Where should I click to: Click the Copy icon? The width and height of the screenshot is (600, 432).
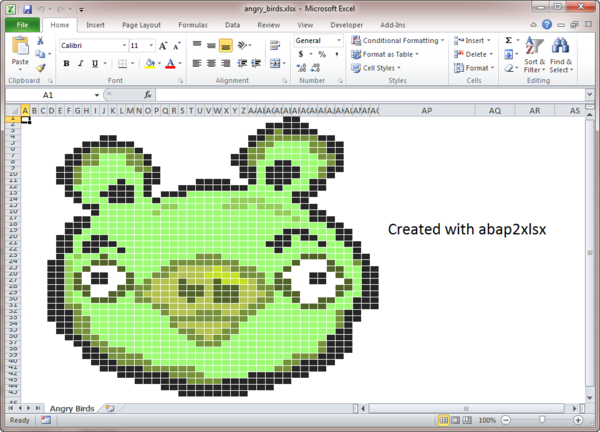(x=40, y=54)
